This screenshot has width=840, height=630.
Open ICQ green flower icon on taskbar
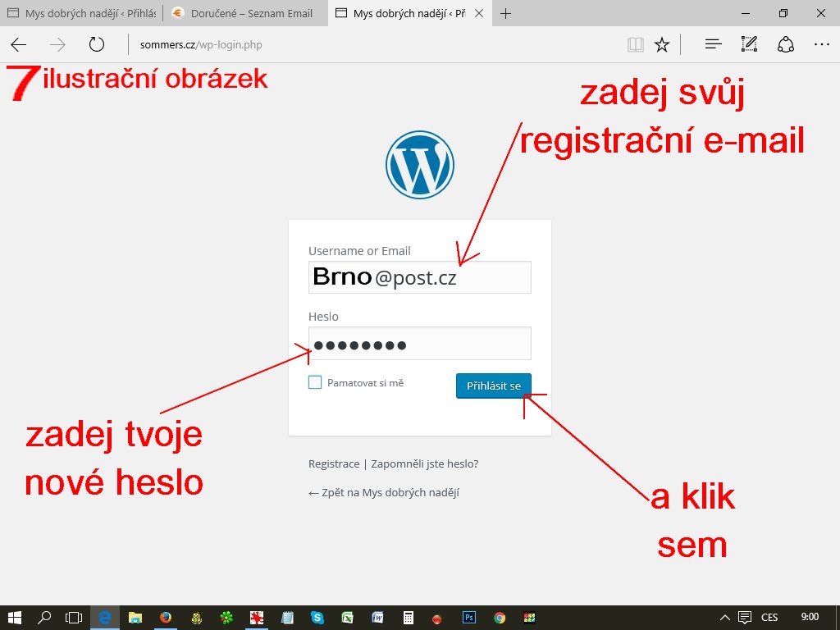click(226, 618)
